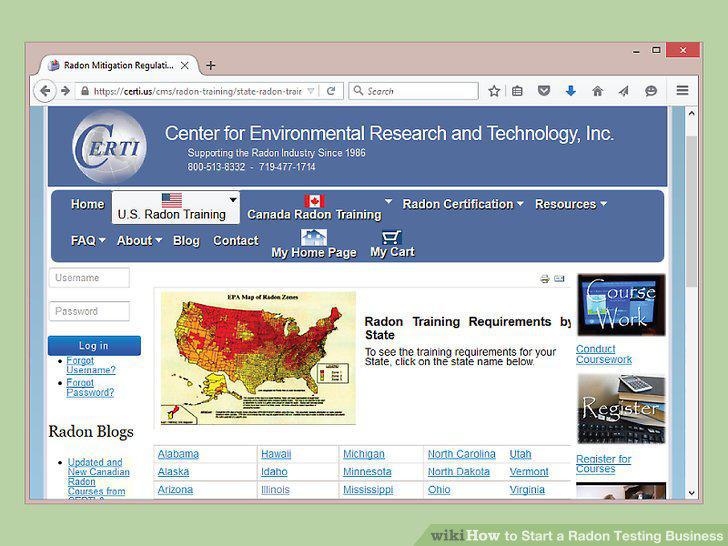Screen dimensions: 728x546
Task: Click the Illinois state link
Action: pyautogui.click(x=275, y=489)
